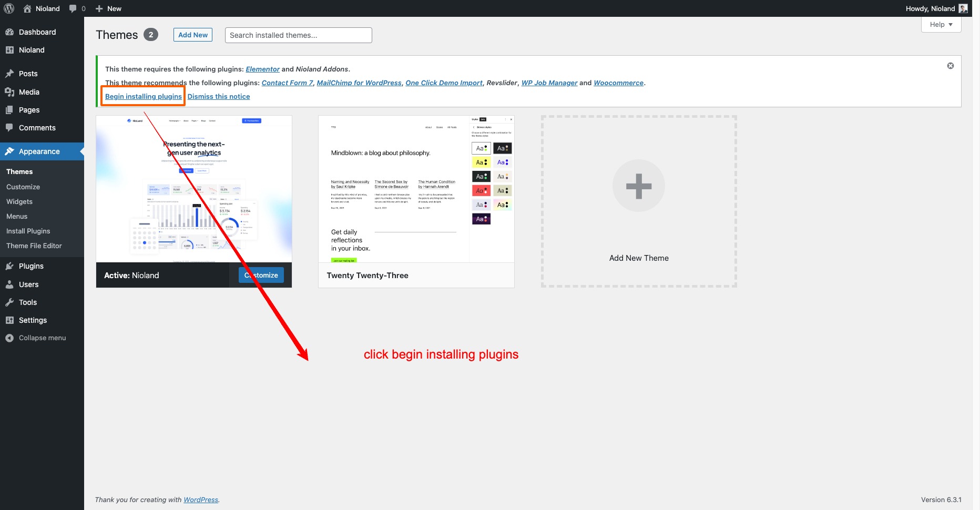Viewport: 980px width, 510px height.
Task: Click the Add New Theme placeholder tile
Action: click(638, 201)
